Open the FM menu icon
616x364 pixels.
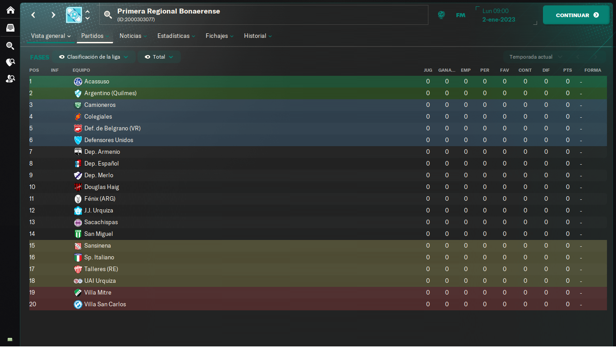pos(460,15)
